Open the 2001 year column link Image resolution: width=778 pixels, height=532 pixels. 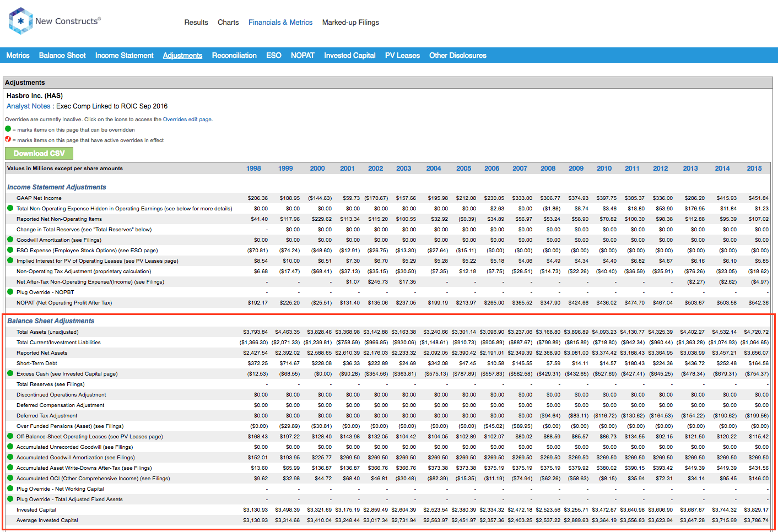coord(347,169)
